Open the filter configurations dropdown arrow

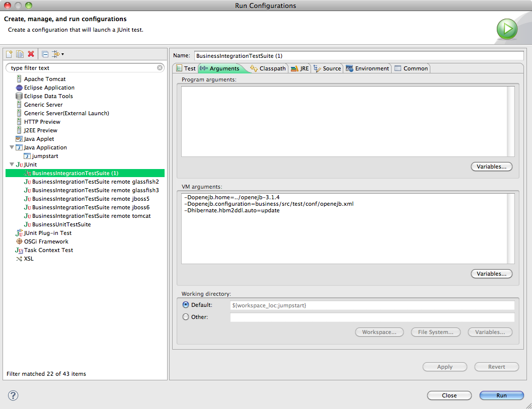point(63,54)
